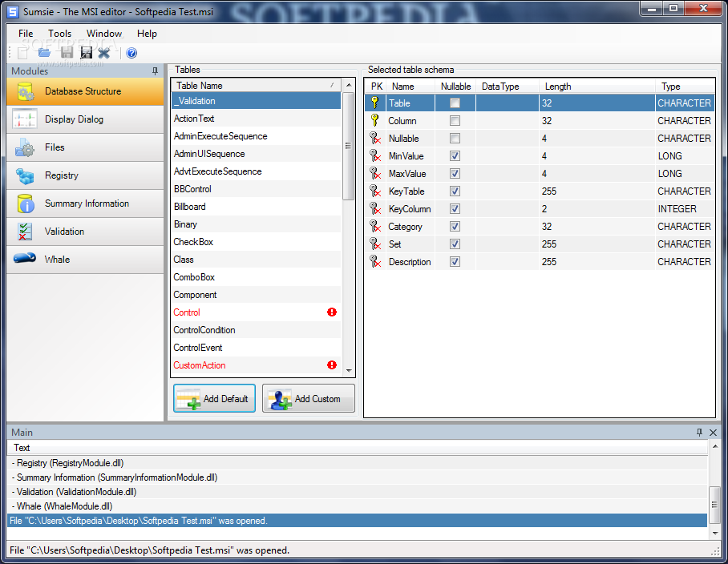Click the Length column header
This screenshot has height=564, width=728.
597,87
